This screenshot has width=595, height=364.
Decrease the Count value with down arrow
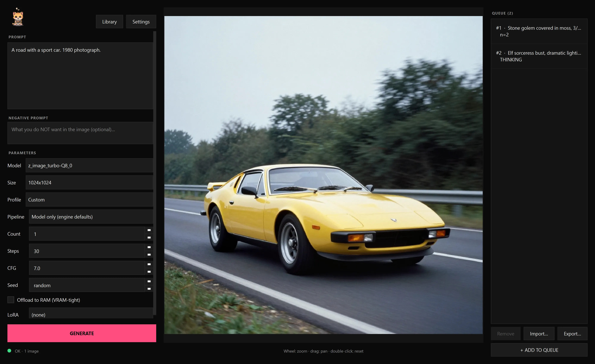[149, 237]
